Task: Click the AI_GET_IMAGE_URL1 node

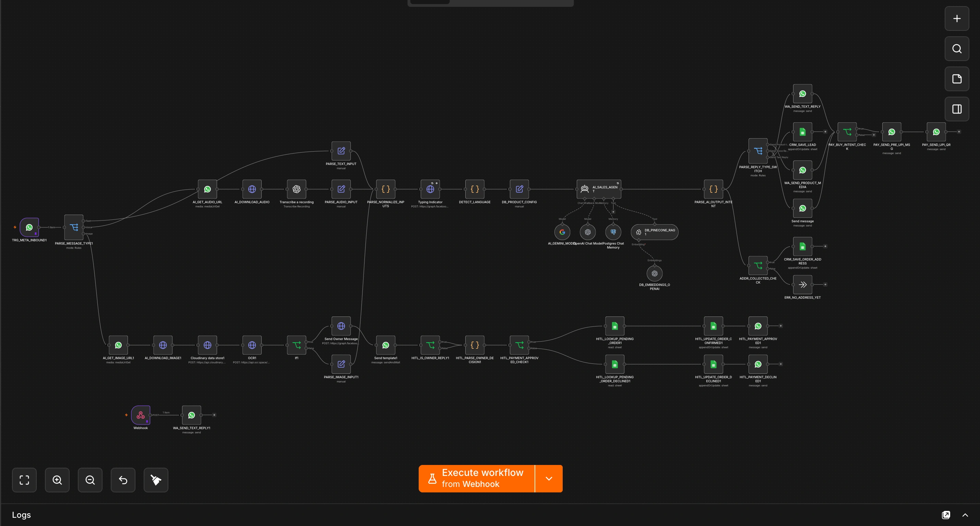Action: [118, 345]
